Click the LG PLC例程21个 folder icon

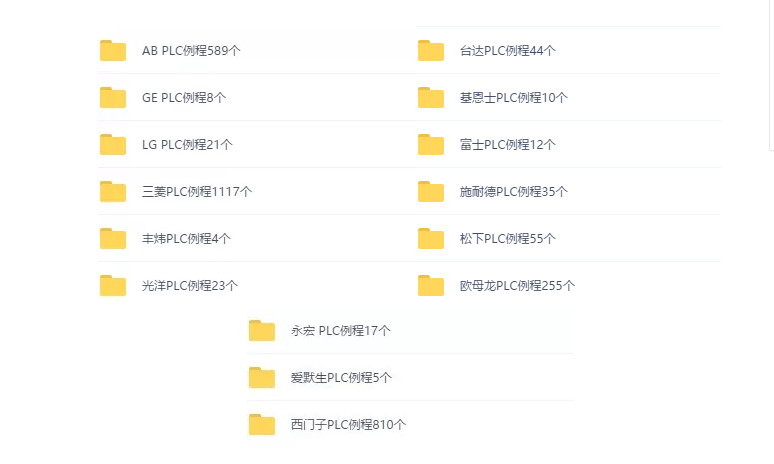[113, 145]
